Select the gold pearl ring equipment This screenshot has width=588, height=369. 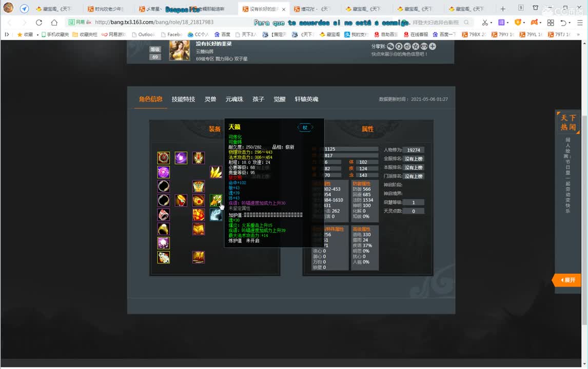(x=164, y=229)
